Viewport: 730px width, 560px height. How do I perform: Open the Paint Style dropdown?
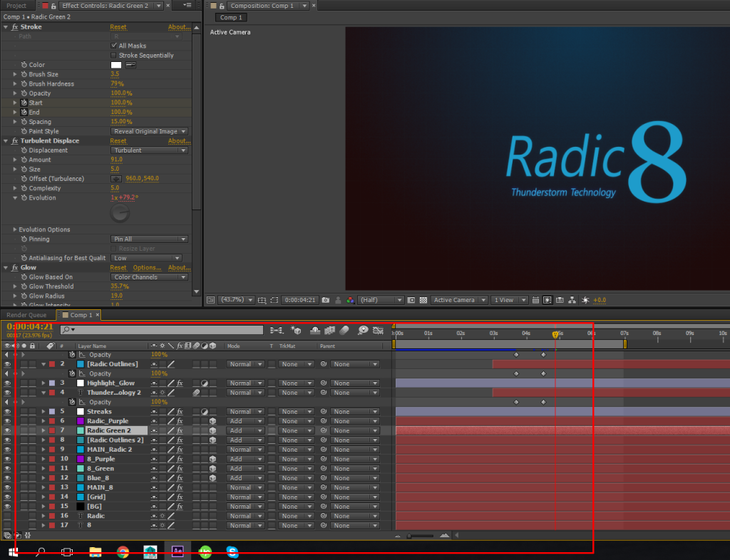149,131
